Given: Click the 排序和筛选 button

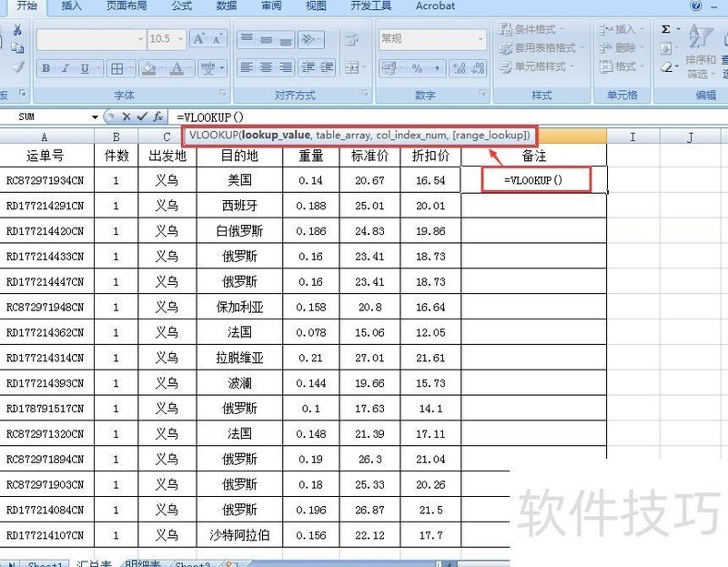Looking at the screenshot, I should pyautogui.click(x=701, y=59).
